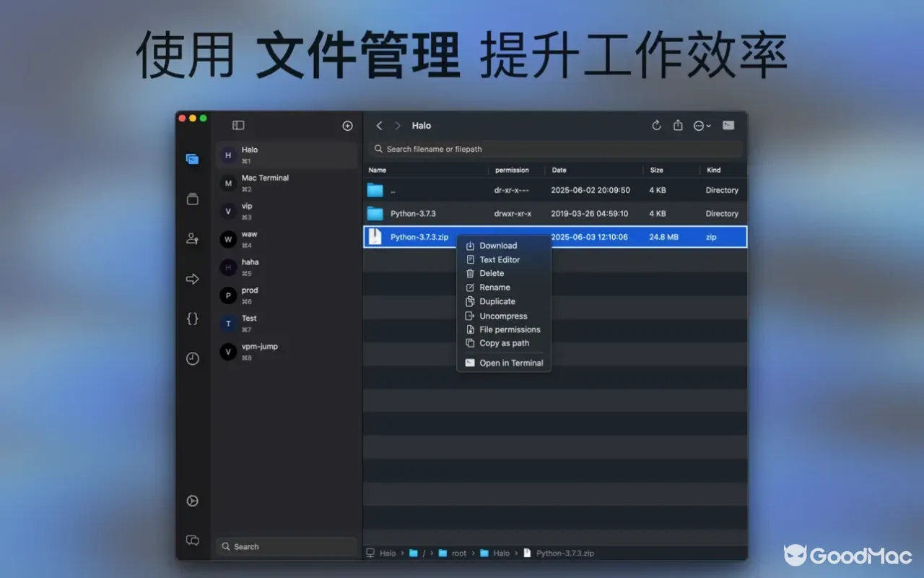This screenshot has height=578, width=924.
Task: Open the hosts icon in left rail
Action: pos(192,159)
